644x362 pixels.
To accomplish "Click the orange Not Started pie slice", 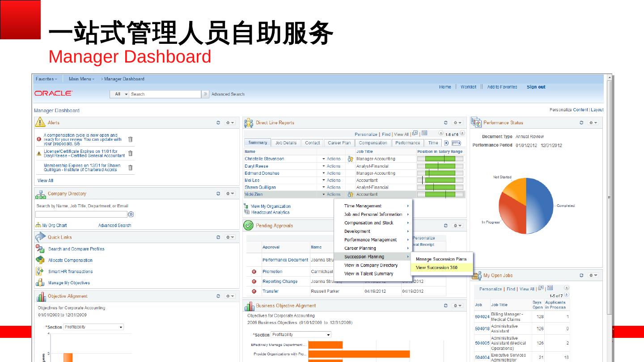I will (x=516, y=190).
